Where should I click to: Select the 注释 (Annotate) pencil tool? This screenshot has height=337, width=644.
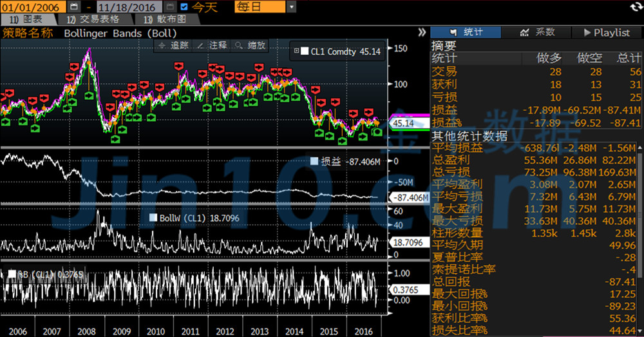212,45
